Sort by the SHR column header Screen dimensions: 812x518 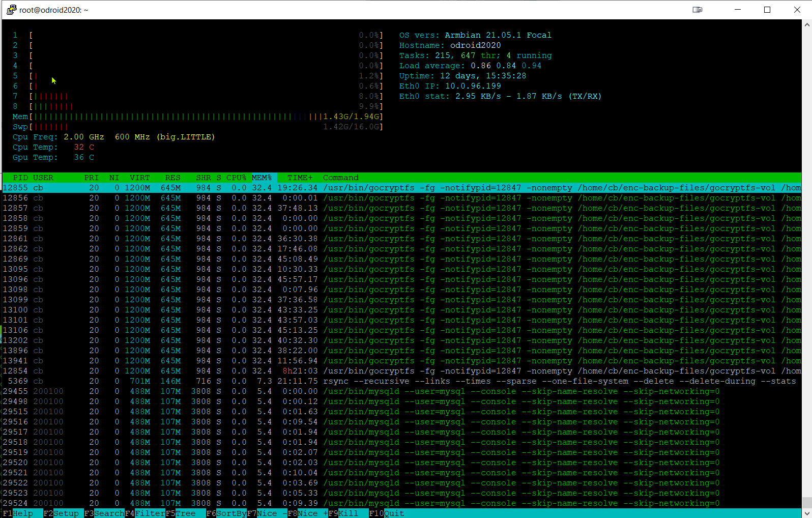point(204,178)
